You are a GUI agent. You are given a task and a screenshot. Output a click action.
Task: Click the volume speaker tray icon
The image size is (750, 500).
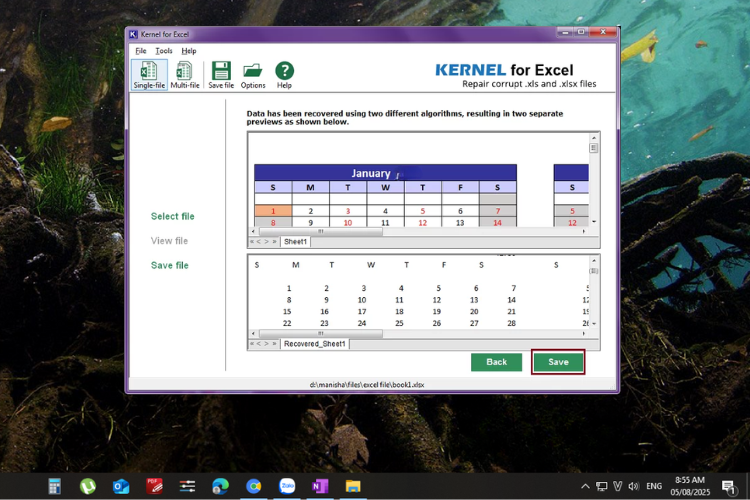click(x=633, y=487)
